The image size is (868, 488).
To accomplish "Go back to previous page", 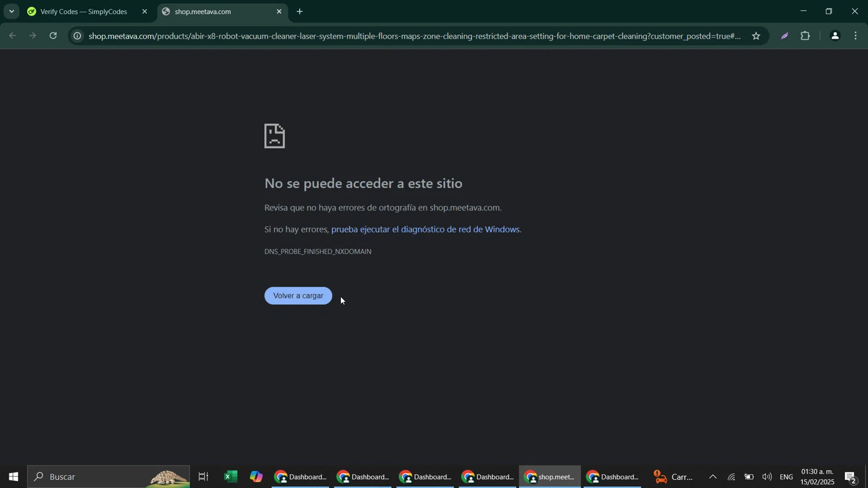I will (x=13, y=36).
